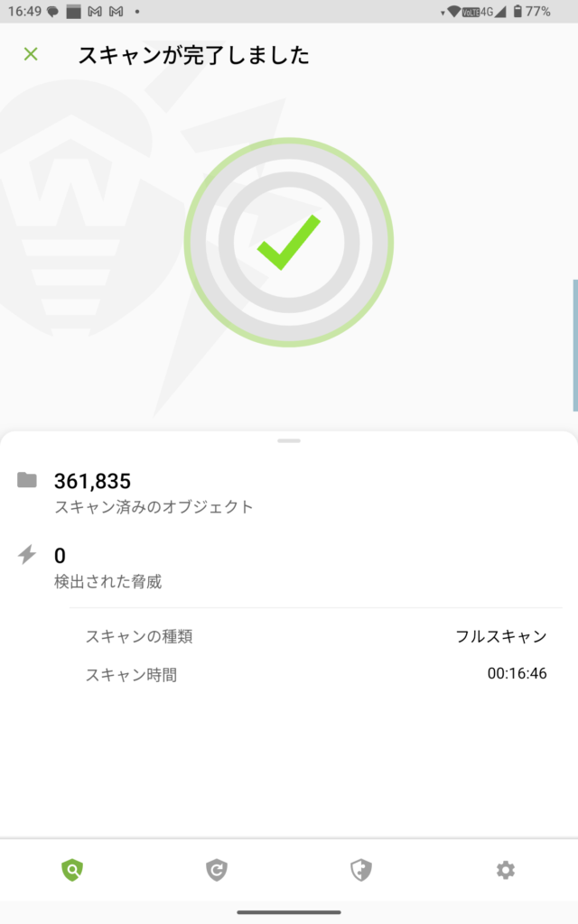Open the shield update tab
578x924 pixels.
217,870
